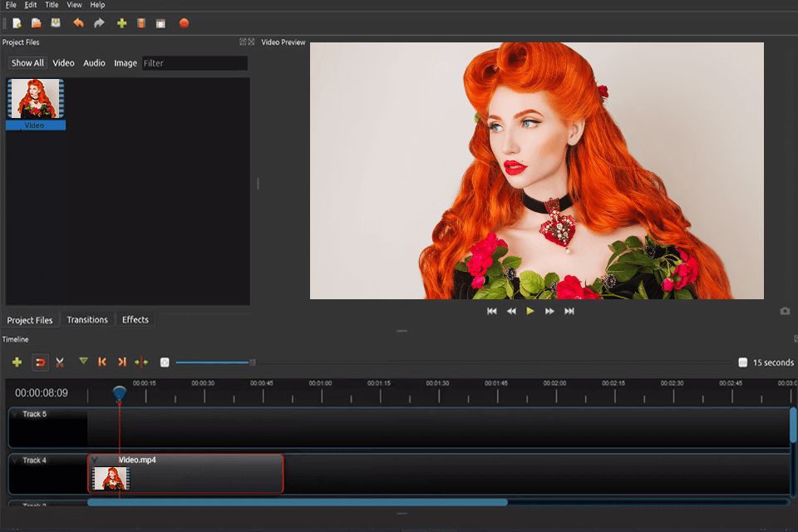The image size is (798, 532).
Task: Click the green Import Files plus icon
Action: pyautogui.click(x=121, y=23)
